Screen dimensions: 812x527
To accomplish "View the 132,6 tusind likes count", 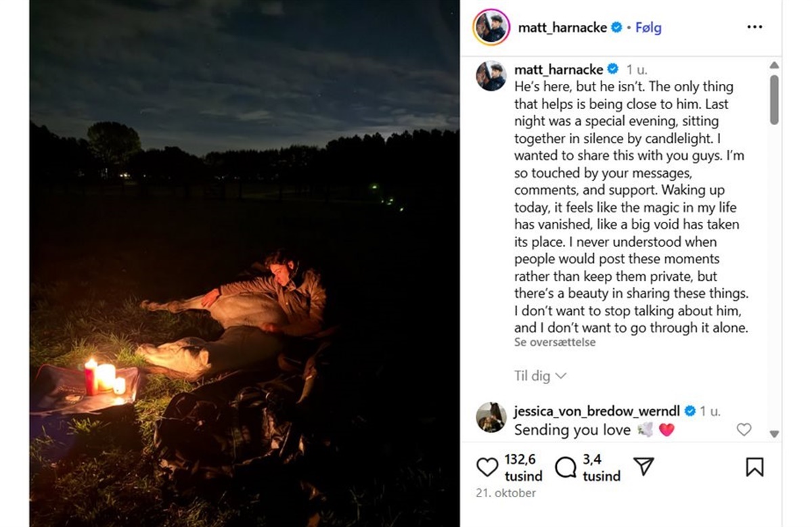I will pyautogui.click(x=523, y=467).
